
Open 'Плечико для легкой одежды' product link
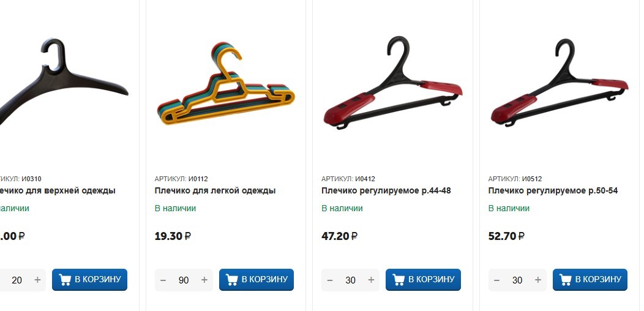(x=215, y=190)
